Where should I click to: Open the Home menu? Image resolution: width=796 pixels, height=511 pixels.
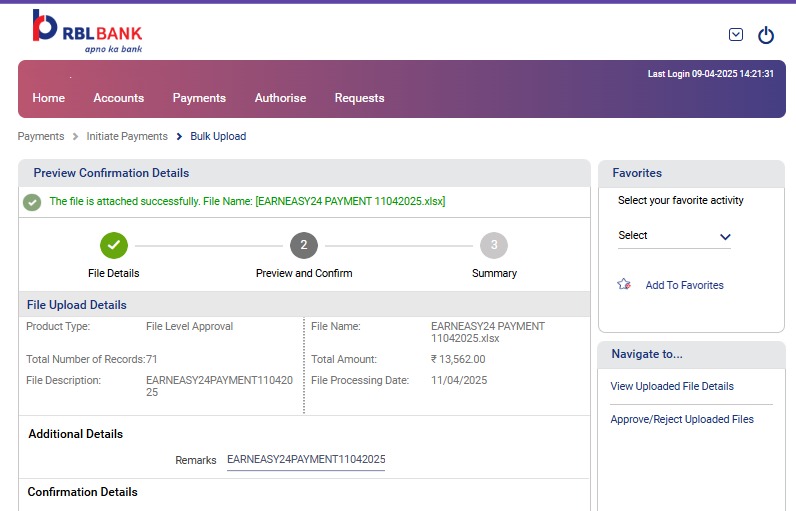49,98
